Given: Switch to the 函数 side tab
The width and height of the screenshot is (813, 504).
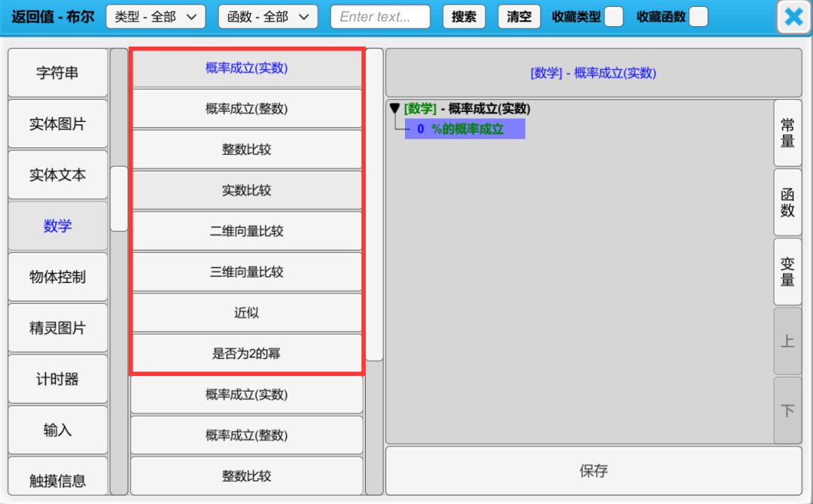Looking at the screenshot, I should (x=787, y=202).
